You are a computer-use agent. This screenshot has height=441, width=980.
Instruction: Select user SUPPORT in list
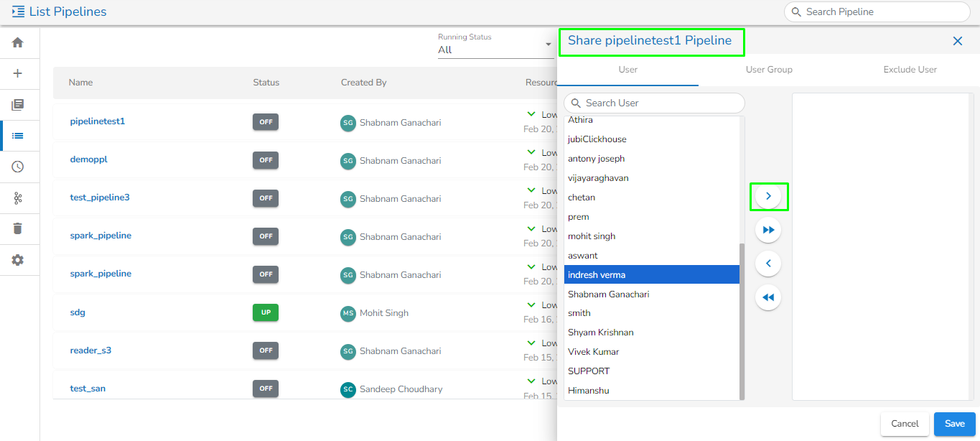click(652, 371)
